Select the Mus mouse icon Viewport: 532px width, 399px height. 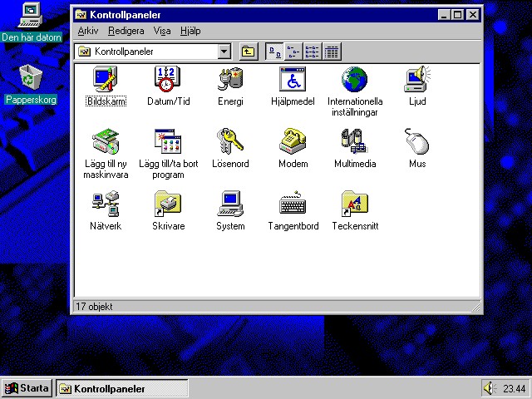pyautogui.click(x=417, y=141)
